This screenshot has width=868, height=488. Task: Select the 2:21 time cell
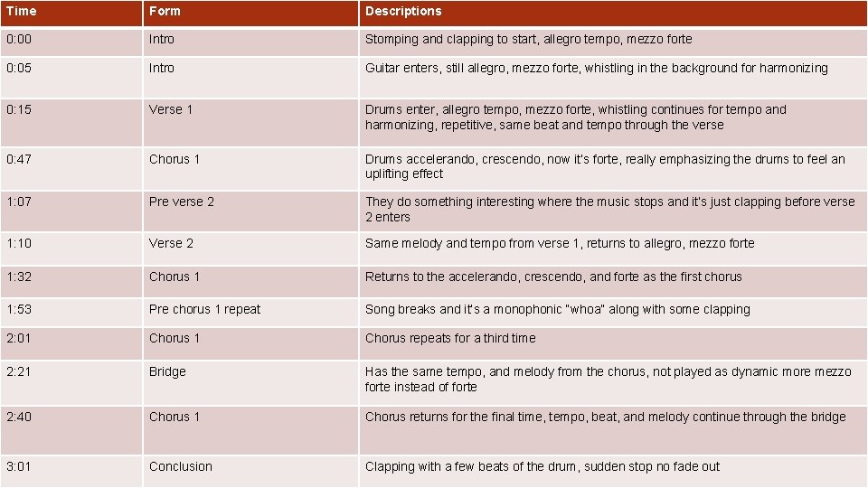[x=18, y=371]
